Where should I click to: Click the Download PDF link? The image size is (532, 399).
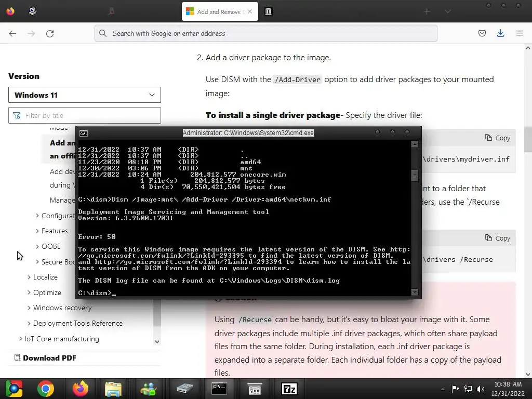[45, 358]
